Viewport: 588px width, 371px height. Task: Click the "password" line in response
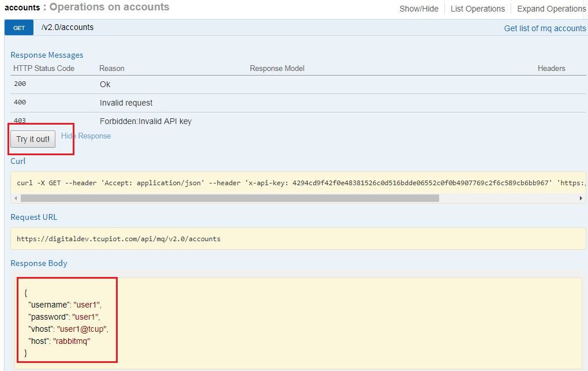pyautogui.click(x=64, y=317)
